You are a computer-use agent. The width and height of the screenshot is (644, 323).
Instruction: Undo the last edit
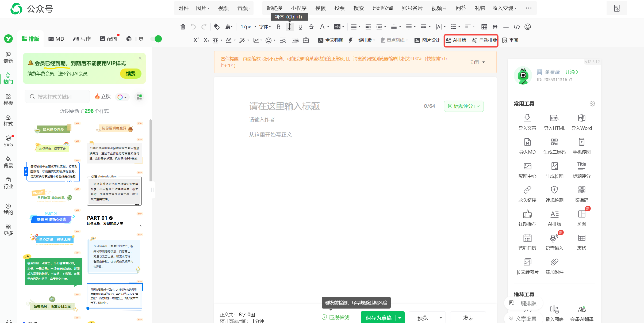(x=193, y=27)
